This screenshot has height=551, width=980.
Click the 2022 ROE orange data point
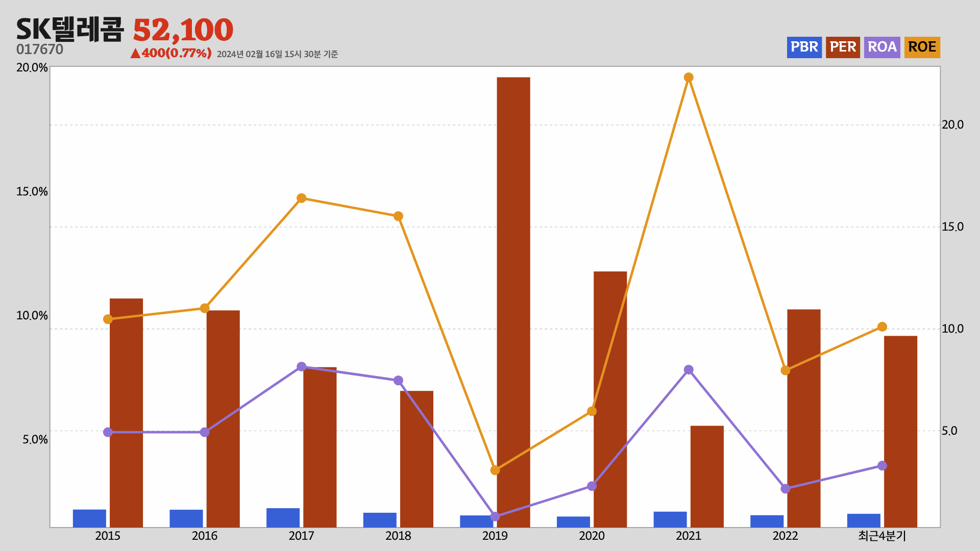click(785, 370)
